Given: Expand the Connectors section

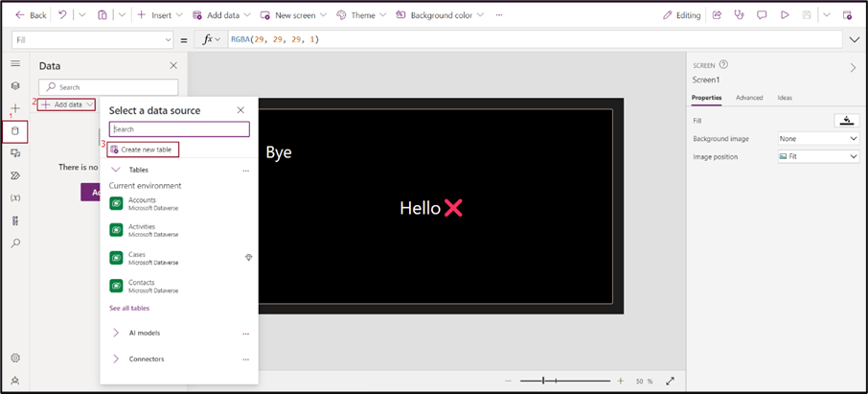Looking at the screenshot, I should (x=116, y=359).
